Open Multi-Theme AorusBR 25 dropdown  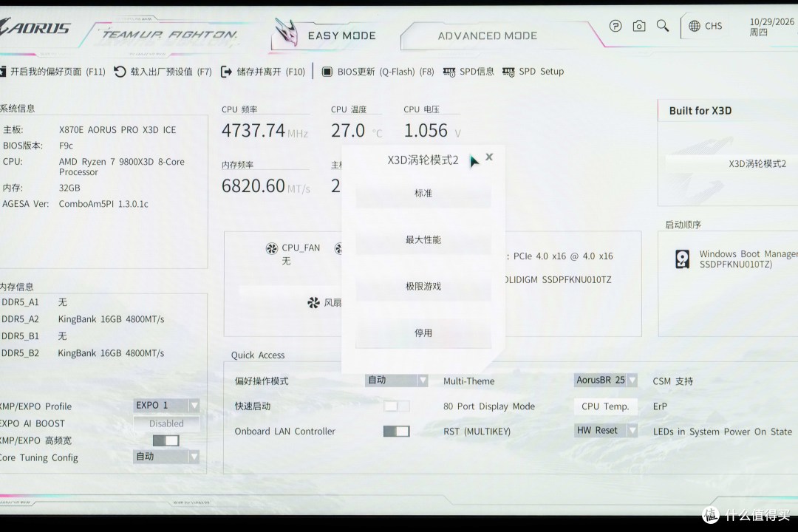click(606, 380)
